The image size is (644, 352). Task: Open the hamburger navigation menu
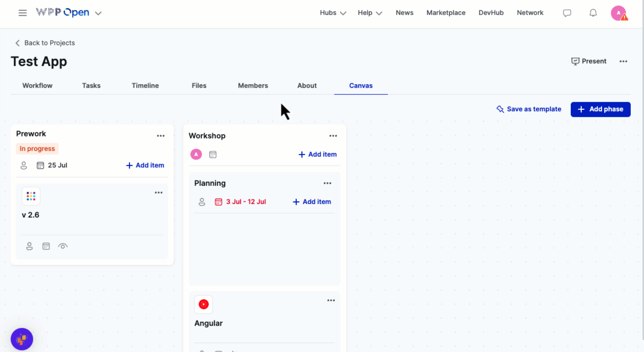(x=22, y=13)
